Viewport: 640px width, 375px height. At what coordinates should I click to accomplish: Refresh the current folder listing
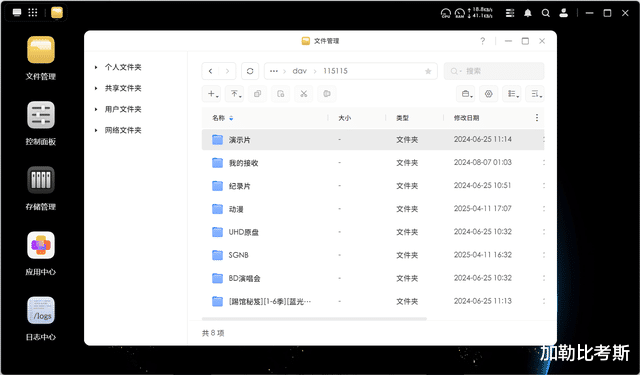pos(250,71)
